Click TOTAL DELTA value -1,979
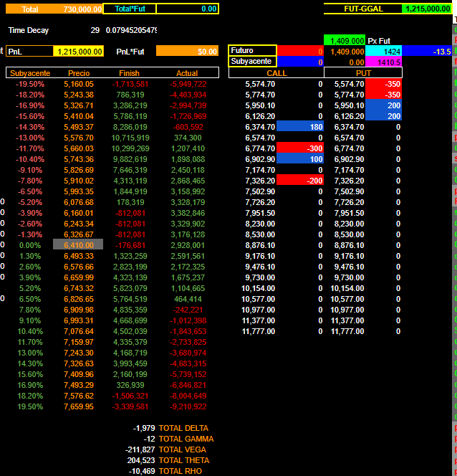 (144, 428)
